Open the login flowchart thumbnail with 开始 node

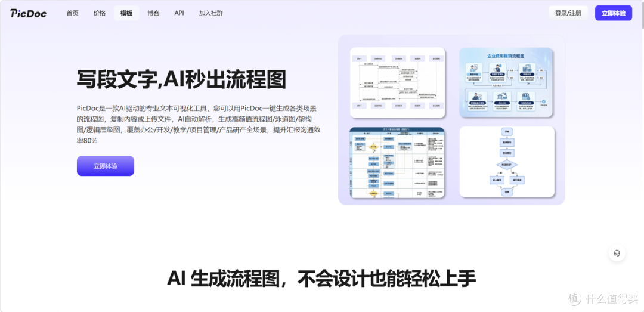click(x=507, y=162)
